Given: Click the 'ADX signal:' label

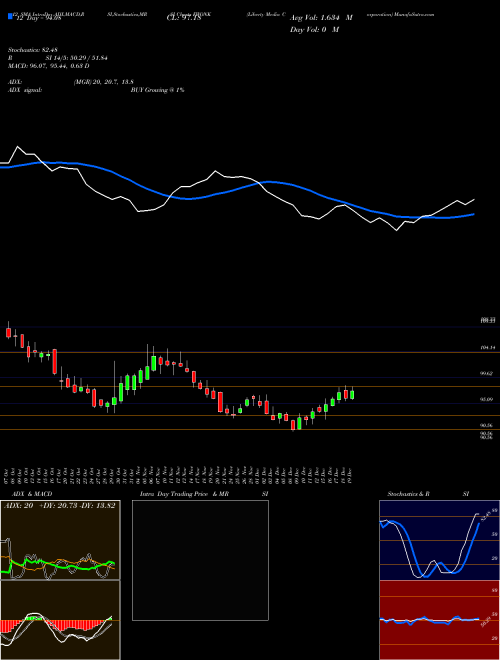Looking at the screenshot, I should click(x=25, y=90).
